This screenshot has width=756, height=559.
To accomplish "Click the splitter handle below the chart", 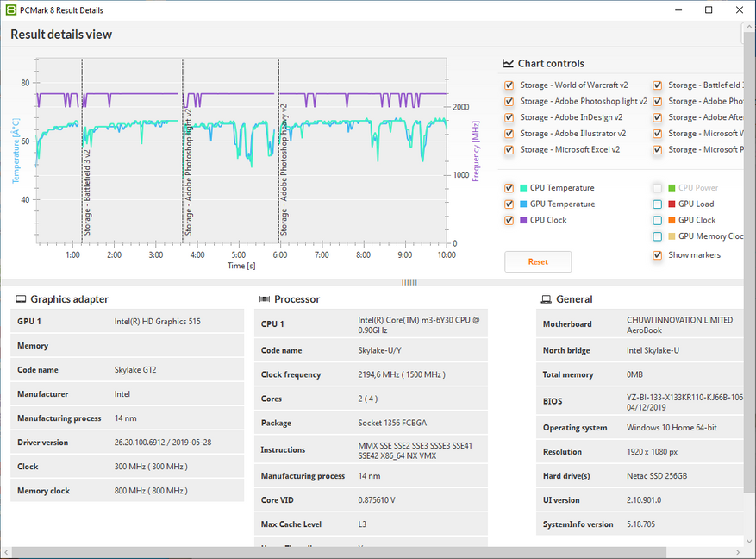I will click(409, 282).
